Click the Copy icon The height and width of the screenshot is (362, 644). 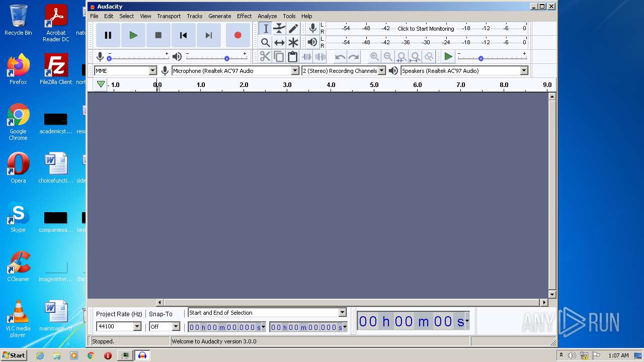click(279, 57)
